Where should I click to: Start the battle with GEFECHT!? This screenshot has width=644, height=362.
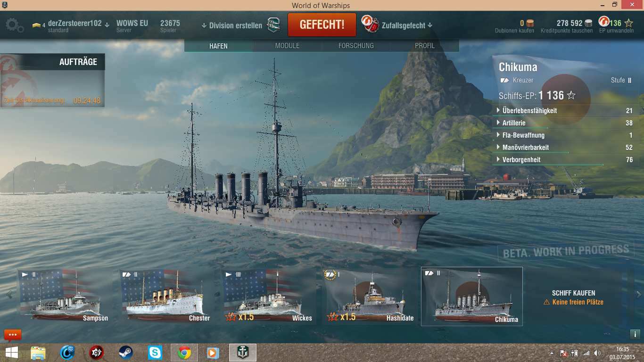322,25
